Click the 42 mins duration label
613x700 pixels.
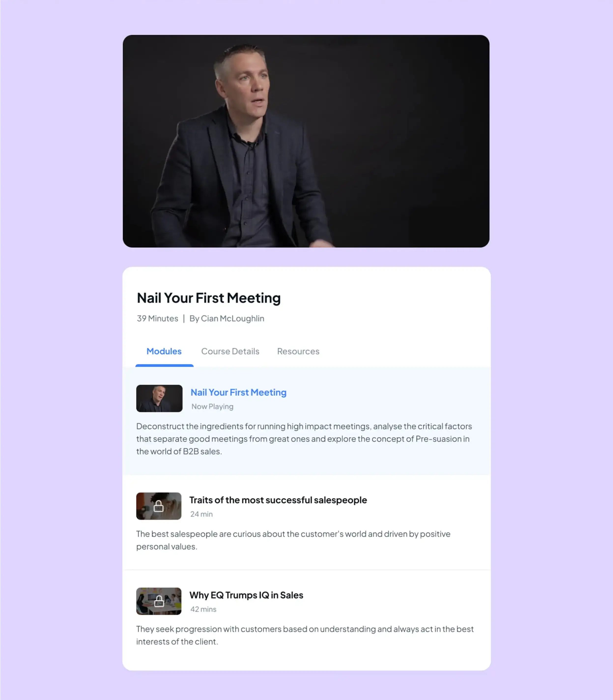(203, 609)
